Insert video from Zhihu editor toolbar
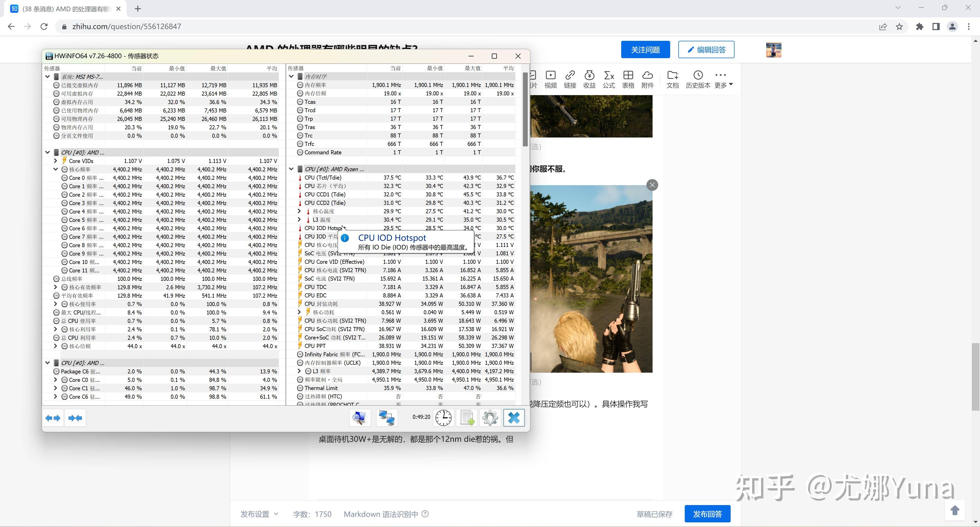The width and height of the screenshot is (980, 527). [x=550, y=80]
